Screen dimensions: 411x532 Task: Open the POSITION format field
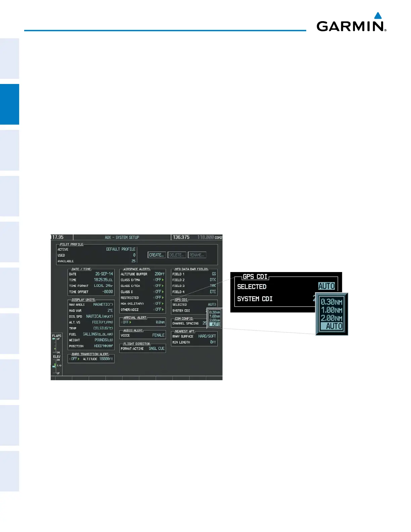[x=103, y=346]
